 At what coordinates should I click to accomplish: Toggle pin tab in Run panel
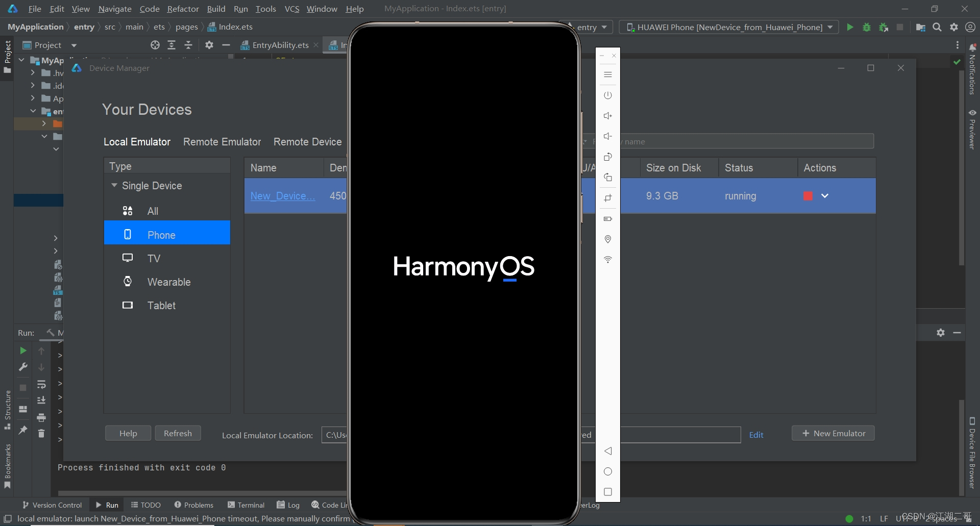23,430
